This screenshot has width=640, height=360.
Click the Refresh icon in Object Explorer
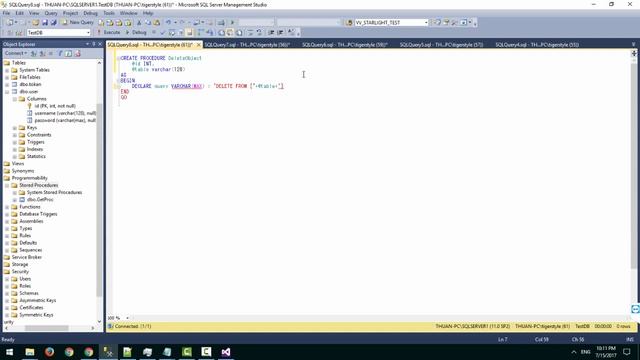69,53
